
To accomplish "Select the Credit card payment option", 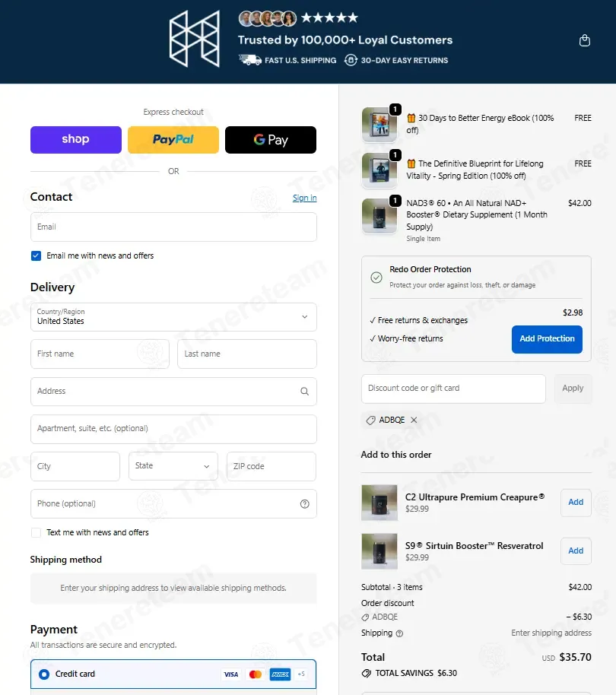I will (x=44, y=674).
